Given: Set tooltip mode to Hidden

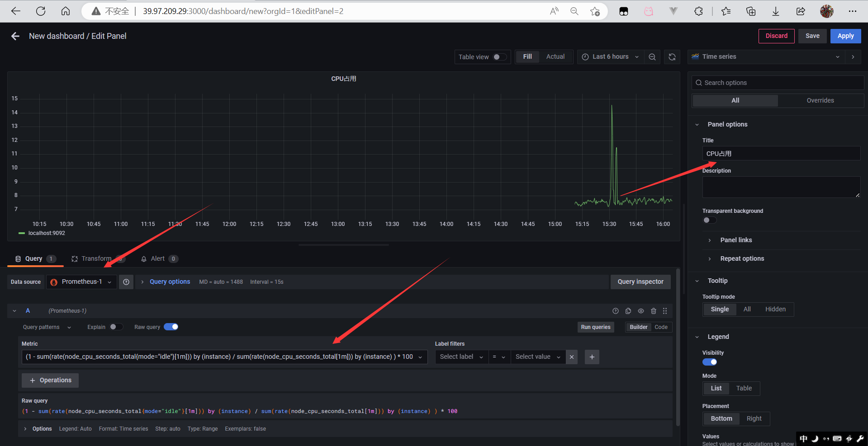Looking at the screenshot, I should 775,310.
